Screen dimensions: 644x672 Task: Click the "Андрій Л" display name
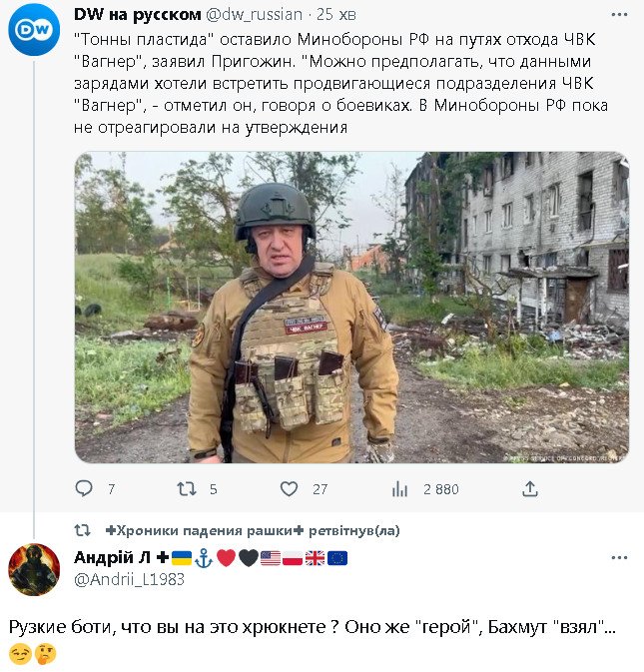point(116,557)
